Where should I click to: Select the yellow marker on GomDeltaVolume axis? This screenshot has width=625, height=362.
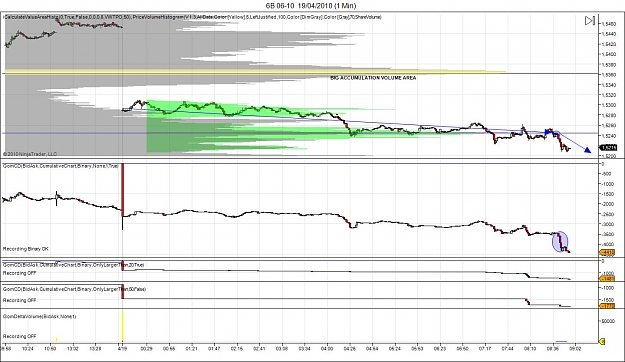pos(602,341)
